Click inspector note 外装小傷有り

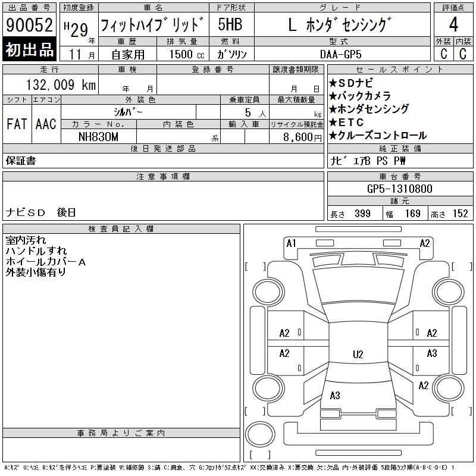click(x=36, y=273)
